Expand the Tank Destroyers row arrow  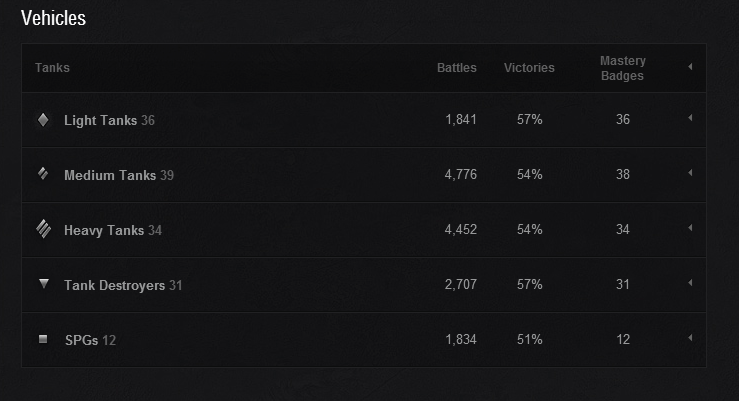pos(690,284)
